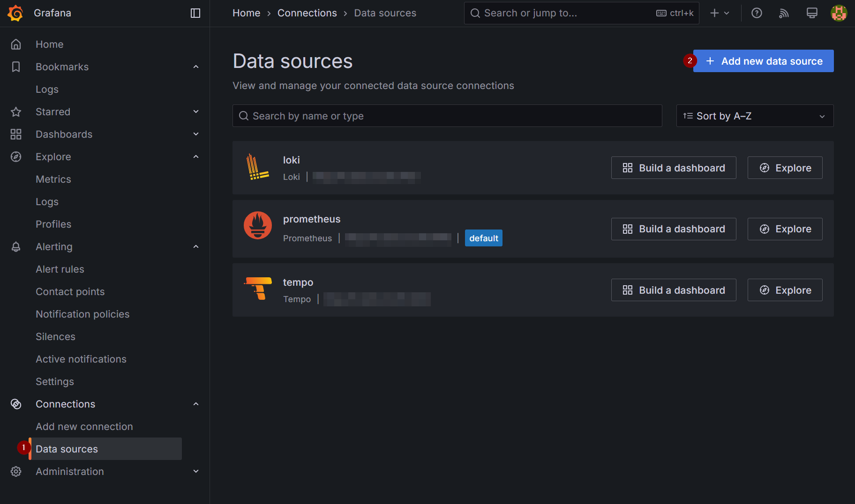Click Data sources breadcrumb text

(385, 13)
